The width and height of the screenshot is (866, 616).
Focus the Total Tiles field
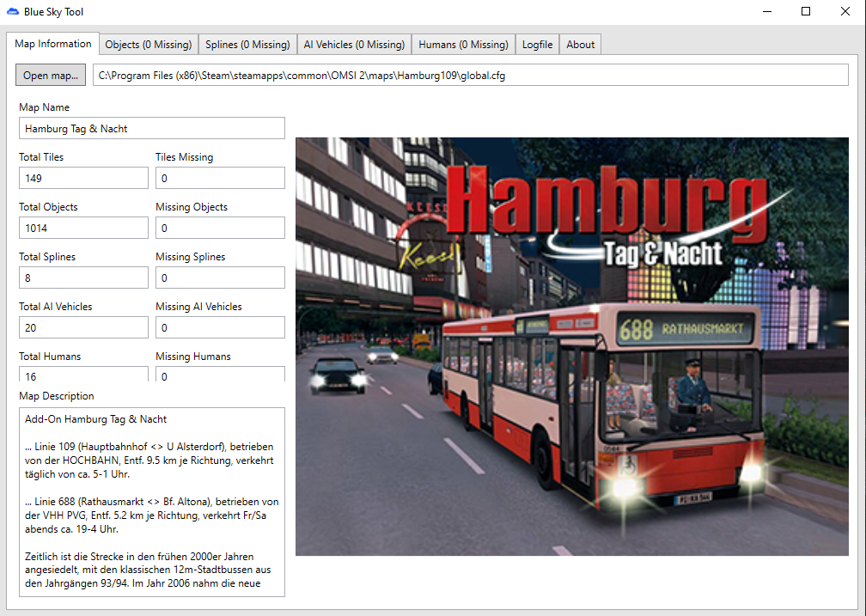pyautogui.click(x=83, y=179)
